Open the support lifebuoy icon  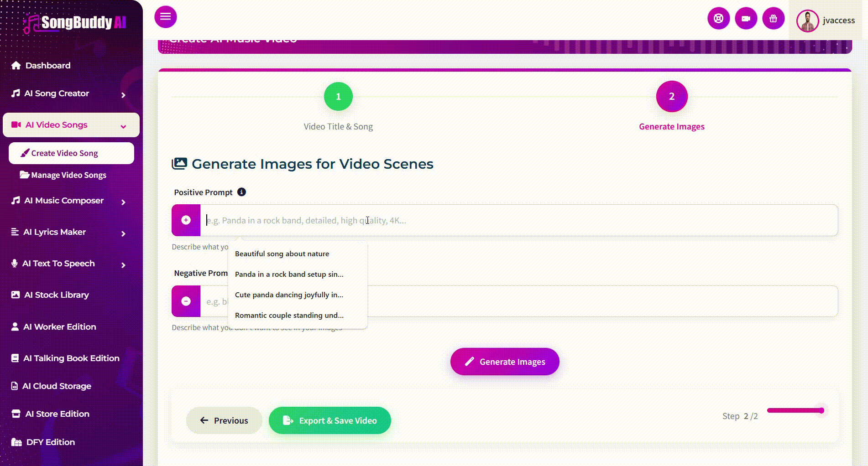coord(718,19)
